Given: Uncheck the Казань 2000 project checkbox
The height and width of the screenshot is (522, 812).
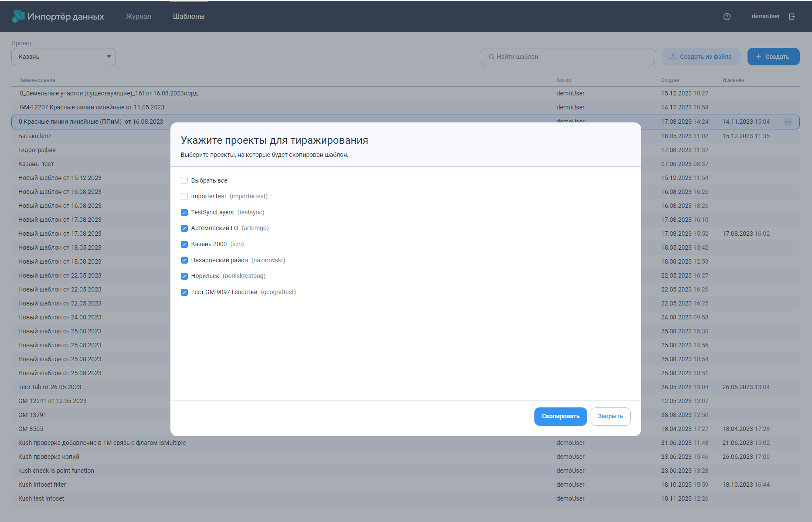Looking at the screenshot, I should (x=184, y=244).
